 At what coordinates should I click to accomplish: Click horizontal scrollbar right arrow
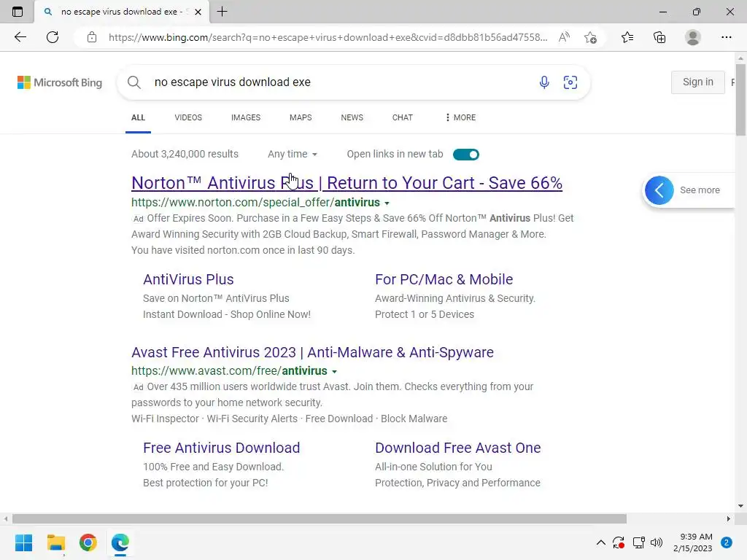[729, 518]
